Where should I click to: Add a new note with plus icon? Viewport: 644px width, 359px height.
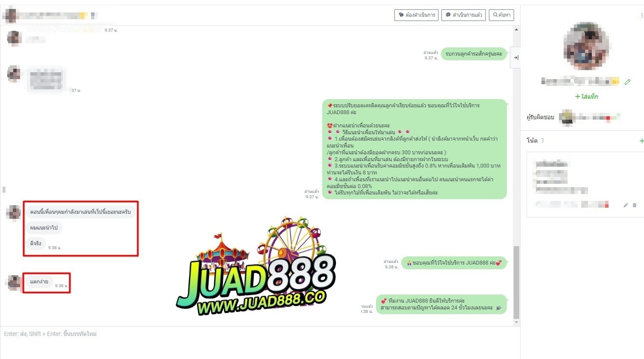[641, 141]
